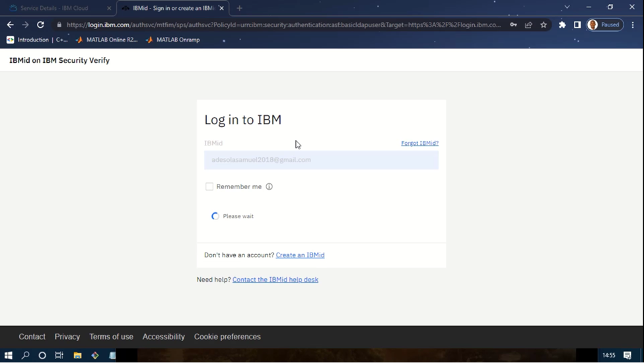Viewport: 644px width, 363px height.
Task: Close the Service Details tab
Action: point(109,8)
